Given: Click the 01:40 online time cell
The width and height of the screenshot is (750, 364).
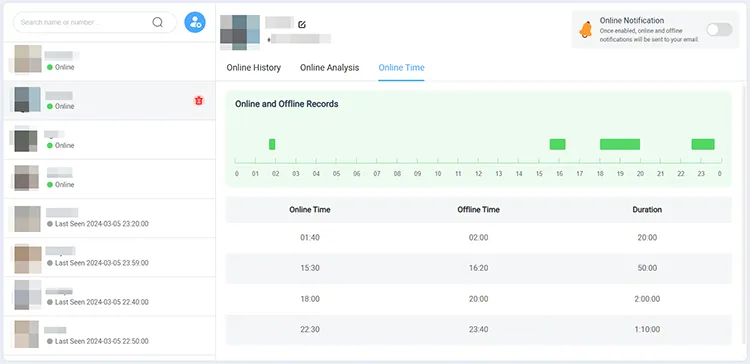Looking at the screenshot, I should click(x=310, y=238).
